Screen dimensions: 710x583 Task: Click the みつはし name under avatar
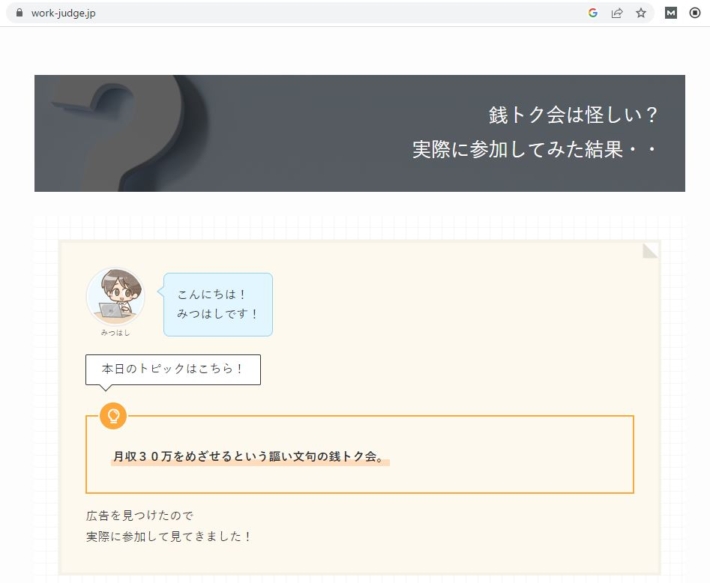[x=115, y=333]
